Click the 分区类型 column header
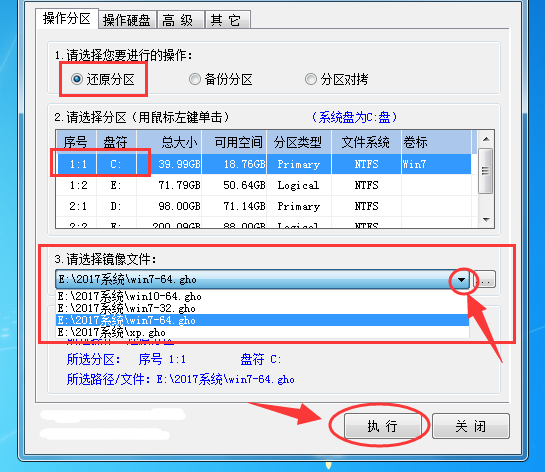 click(x=299, y=142)
